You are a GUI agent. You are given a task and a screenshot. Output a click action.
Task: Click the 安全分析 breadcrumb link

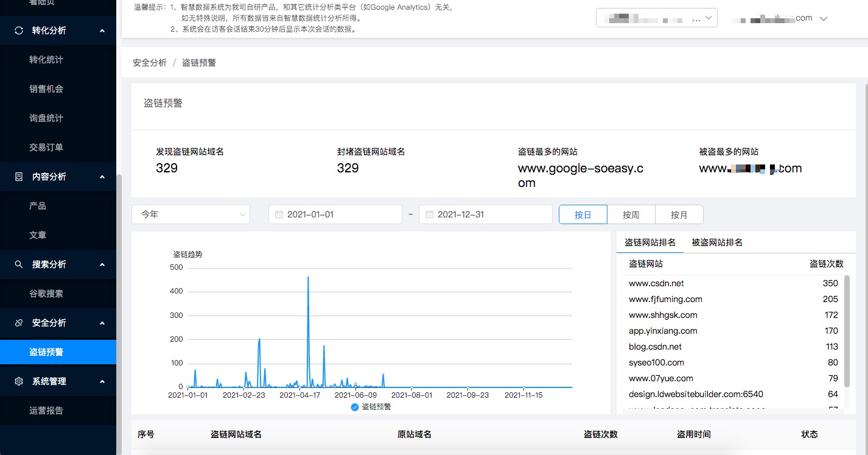[150, 62]
